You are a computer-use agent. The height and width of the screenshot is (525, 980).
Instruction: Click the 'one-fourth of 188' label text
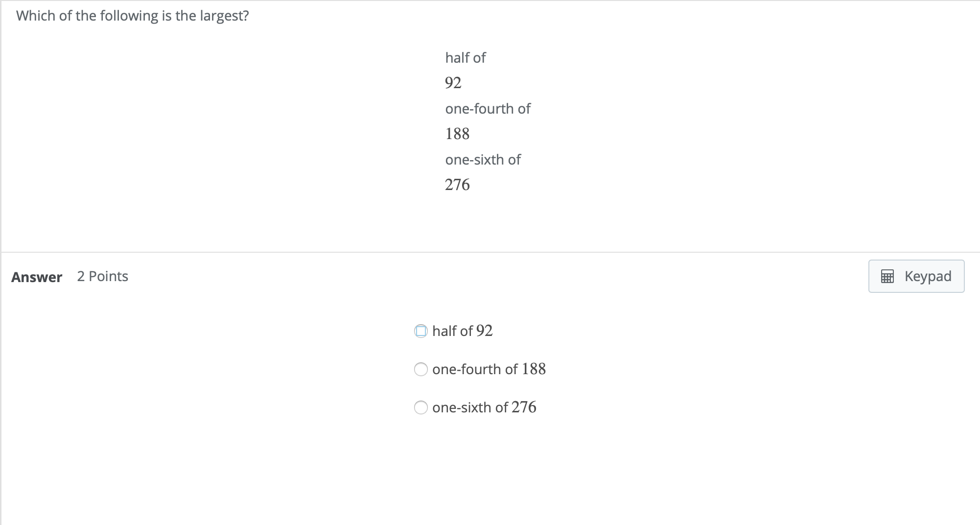click(x=489, y=369)
